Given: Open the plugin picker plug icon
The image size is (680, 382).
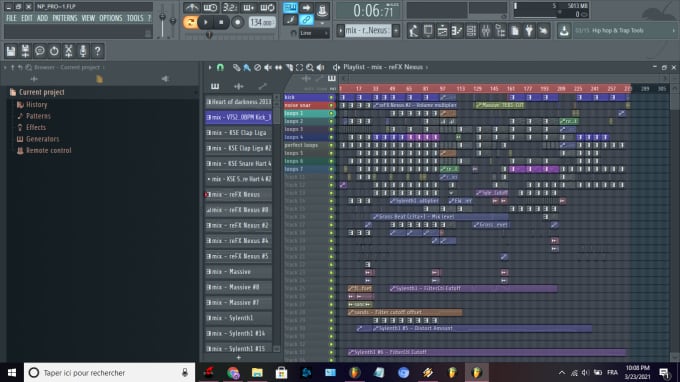Looking at the screenshot, I should pyautogui.click(x=529, y=31).
